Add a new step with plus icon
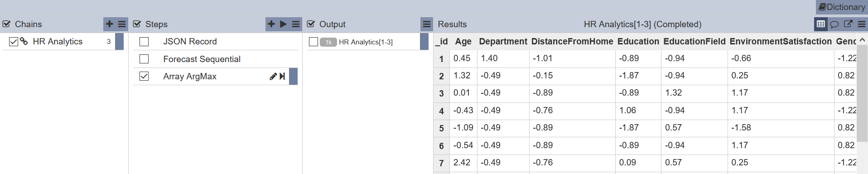 coord(271,24)
